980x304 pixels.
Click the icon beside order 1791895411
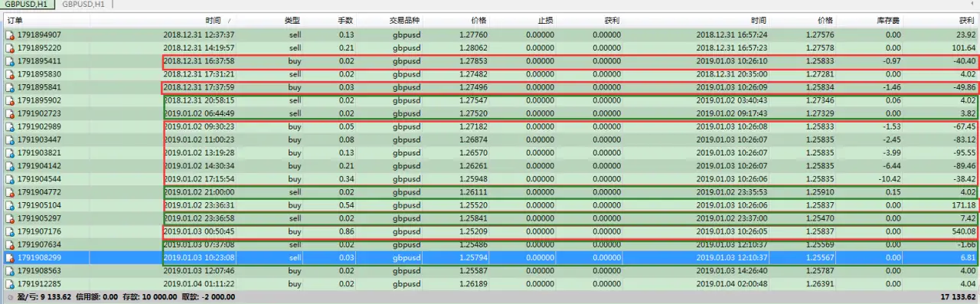10,61
